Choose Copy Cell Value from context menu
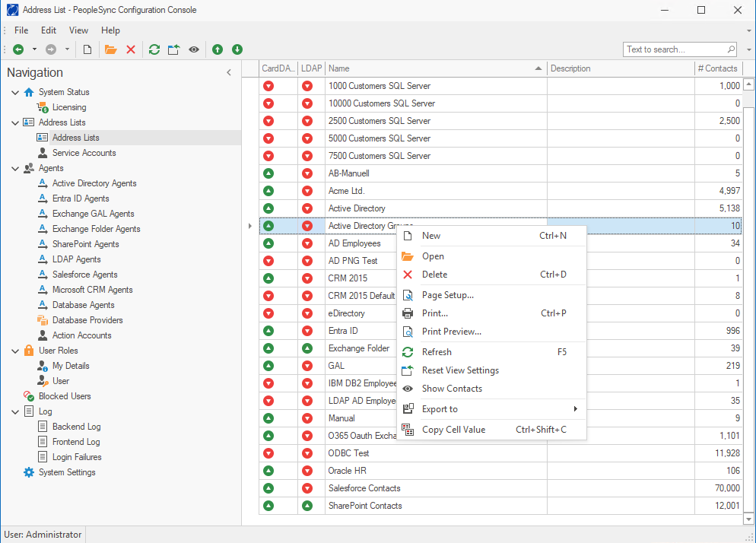 491,430
